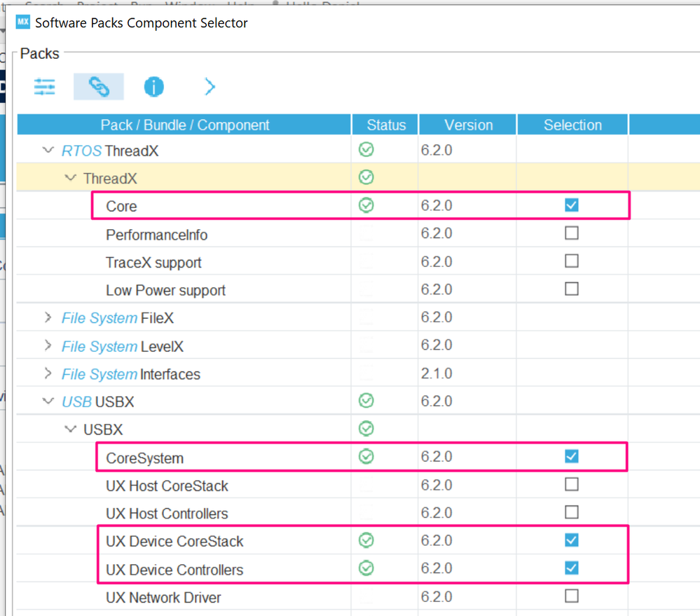700x616 pixels.
Task: Click the right-chevron arrow icon in the toolbar
Action: pyautogui.click(x=209, y=85)
